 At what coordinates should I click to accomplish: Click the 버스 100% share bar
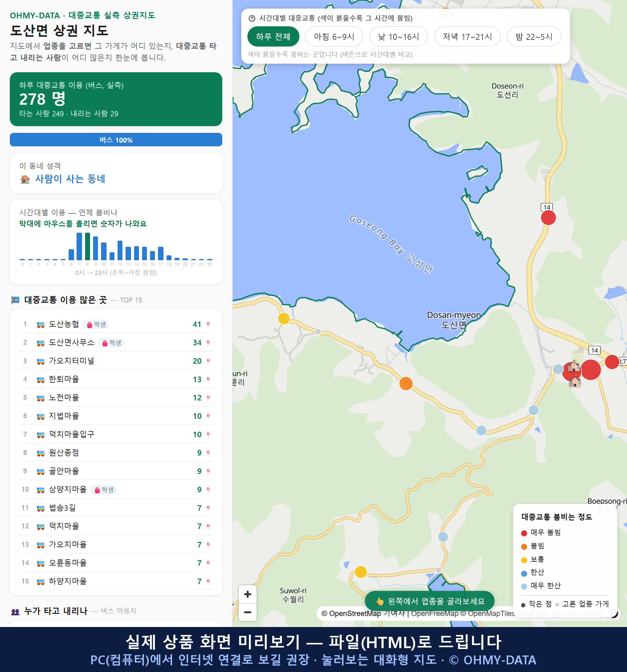[x=116, y=140]
